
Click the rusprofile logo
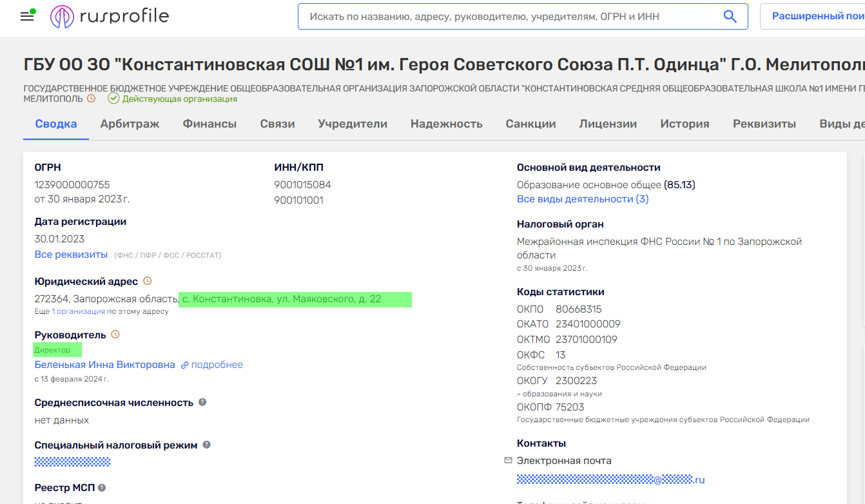[x=110, y=17]
